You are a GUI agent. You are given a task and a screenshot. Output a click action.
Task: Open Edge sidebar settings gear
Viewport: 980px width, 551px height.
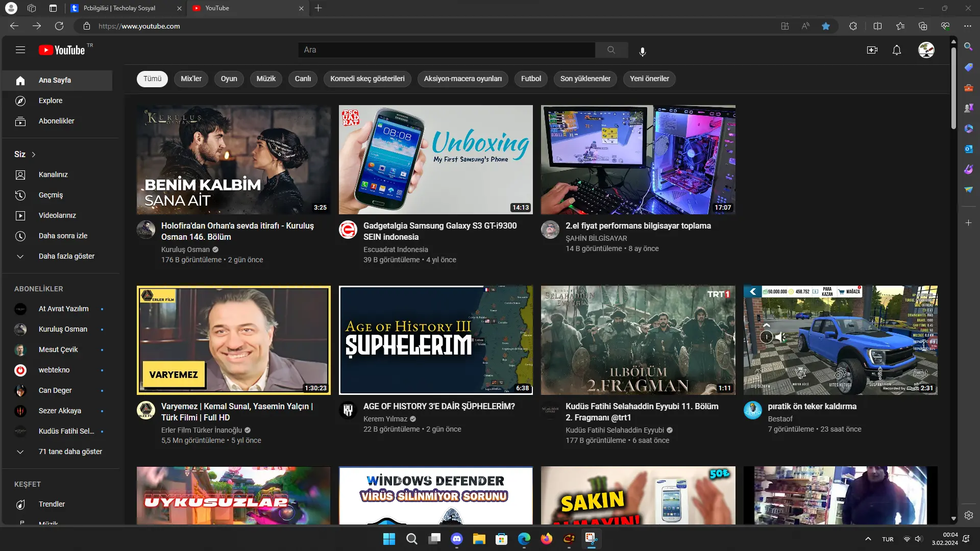(968, 516)
